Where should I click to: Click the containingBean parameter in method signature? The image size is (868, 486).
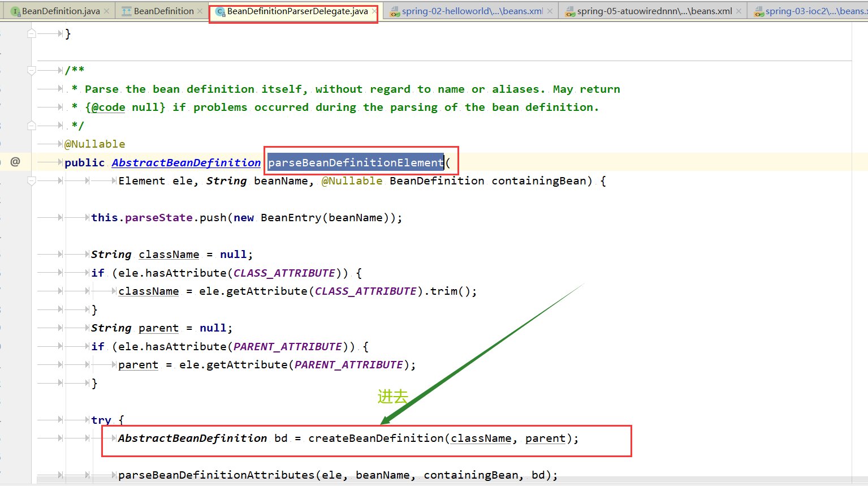538,180
